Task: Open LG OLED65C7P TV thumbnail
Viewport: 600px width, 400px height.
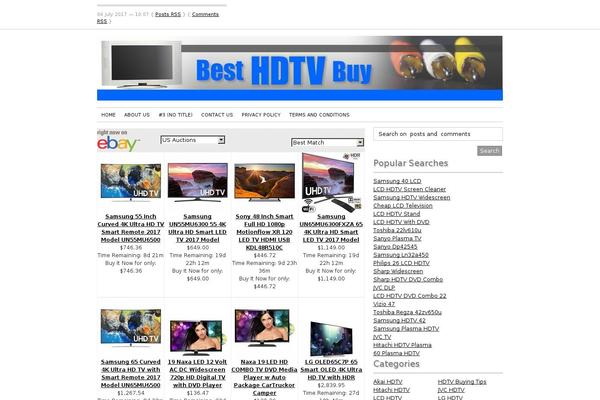Action: point(331,339)
